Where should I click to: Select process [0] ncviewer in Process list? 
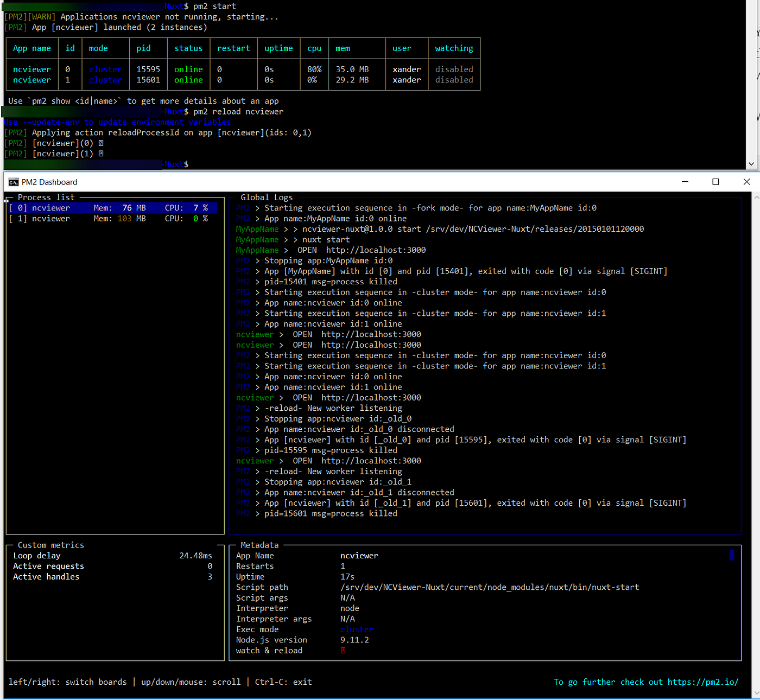coord(112,208)
